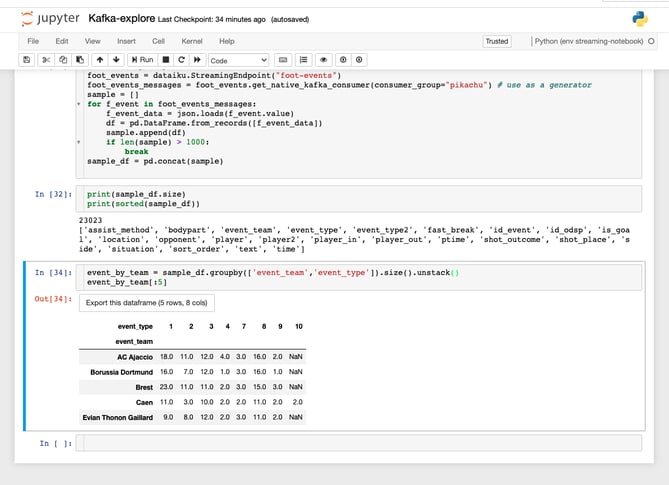Click the event_type column header label
This screenshot has height=485, width=669.
[x=135, y=326]
